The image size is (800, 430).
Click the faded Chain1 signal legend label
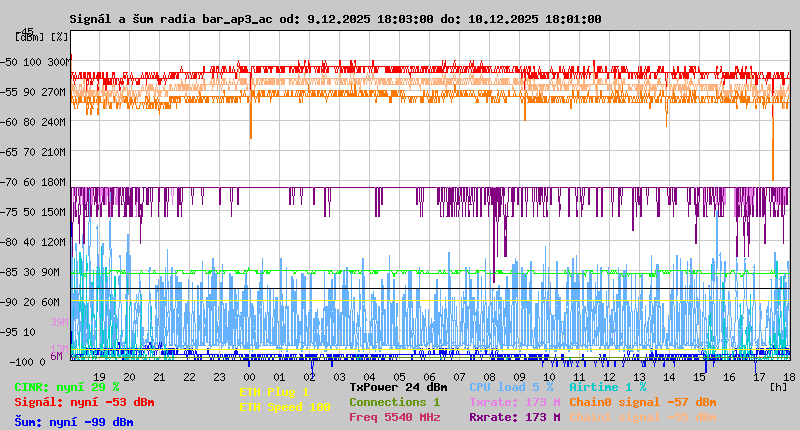pyautogui.click(x=642, y=417)
